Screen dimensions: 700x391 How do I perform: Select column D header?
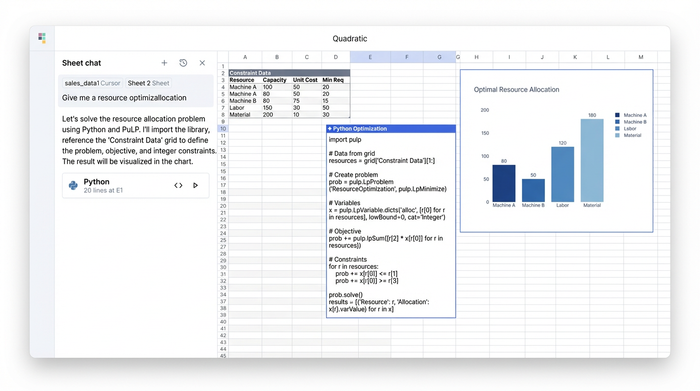(336, 57)
